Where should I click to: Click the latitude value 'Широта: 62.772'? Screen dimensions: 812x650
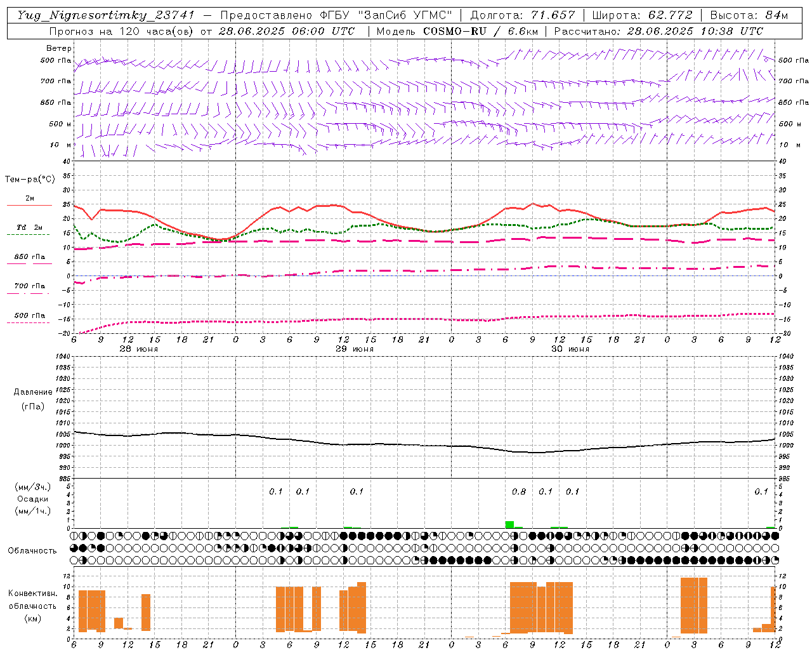642,15
